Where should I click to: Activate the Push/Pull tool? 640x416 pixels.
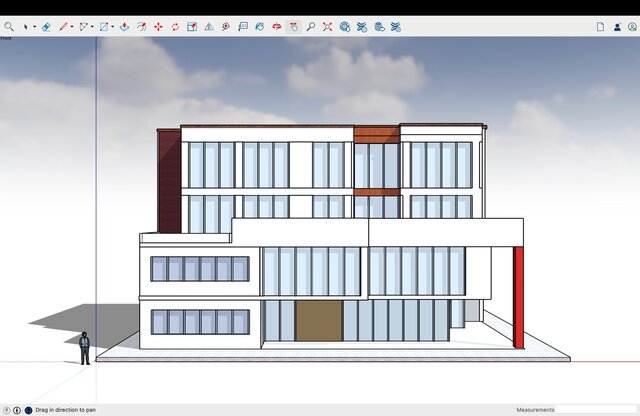click(x=124, y=27)
